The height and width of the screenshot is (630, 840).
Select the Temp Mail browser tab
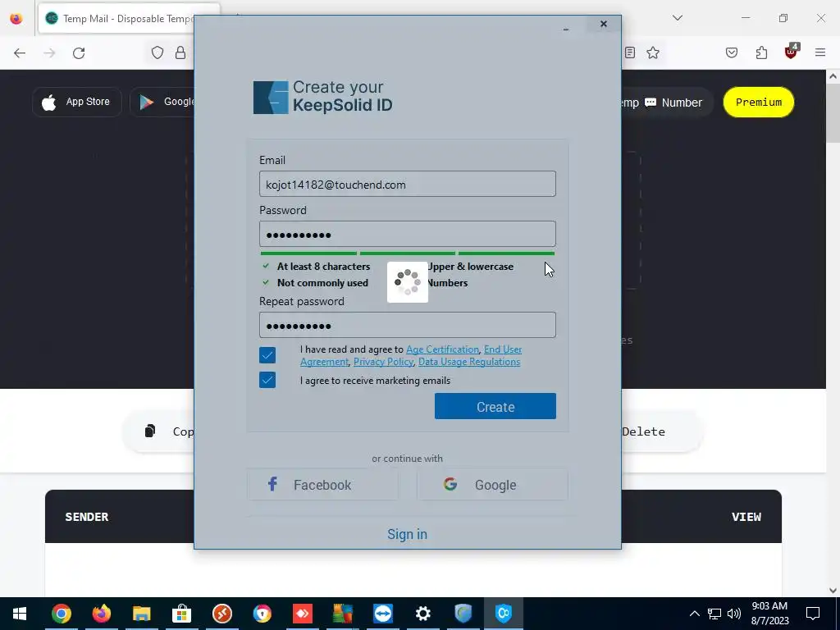129,19
